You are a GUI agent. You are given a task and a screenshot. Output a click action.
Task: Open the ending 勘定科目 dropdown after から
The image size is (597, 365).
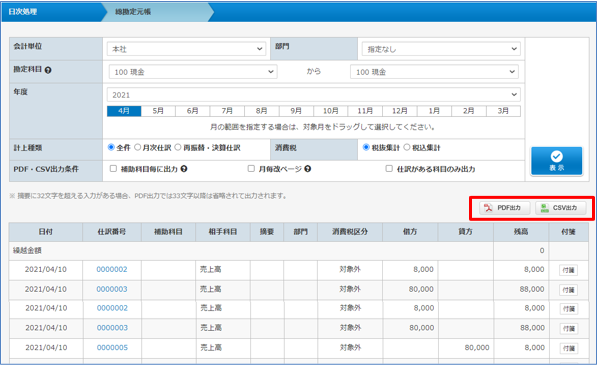pyautogui.click(x=434, y=72)
